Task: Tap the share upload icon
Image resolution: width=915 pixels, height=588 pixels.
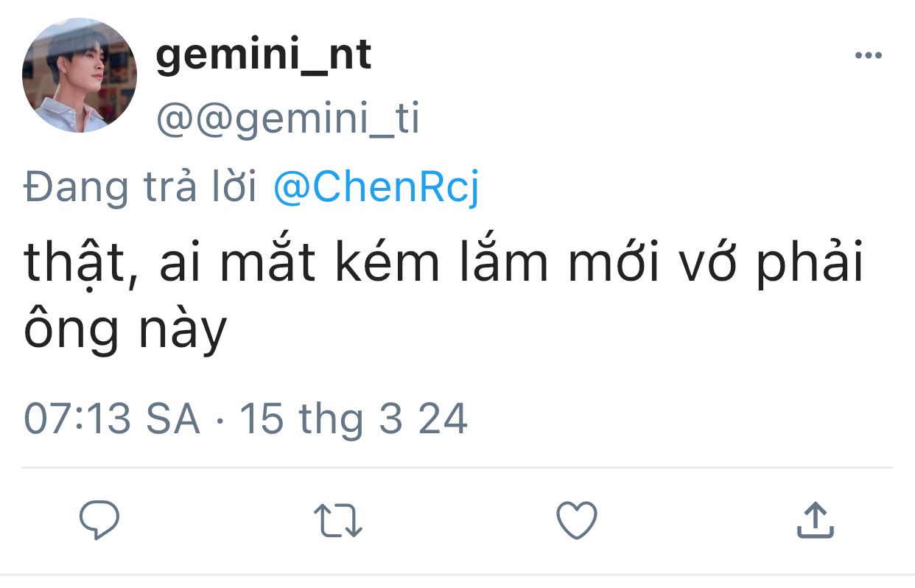Action: pyautogui.click(x=816, y=520)
